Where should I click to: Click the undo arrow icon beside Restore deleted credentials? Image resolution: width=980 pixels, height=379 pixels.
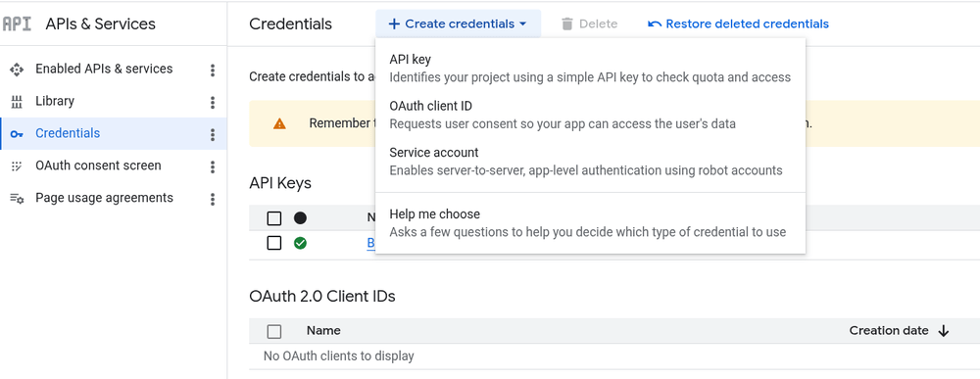(655, 24)
